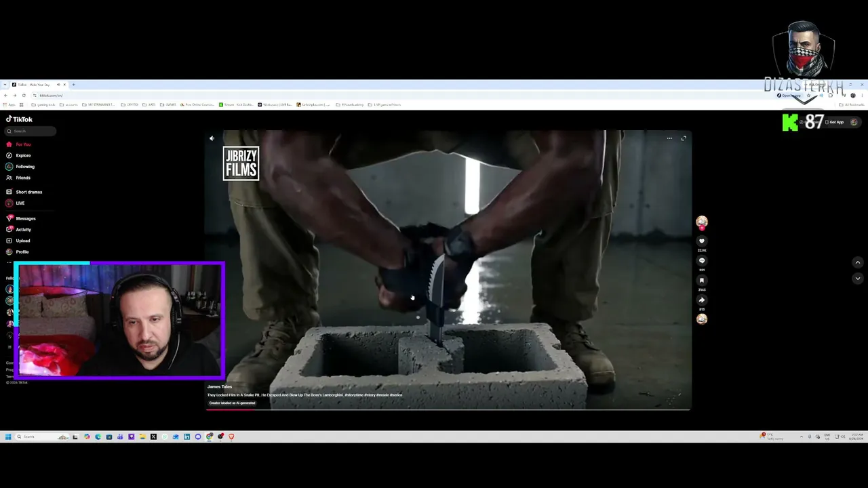
Task: Mute the TikTok video sound
Action: click(x=212, y=138)
